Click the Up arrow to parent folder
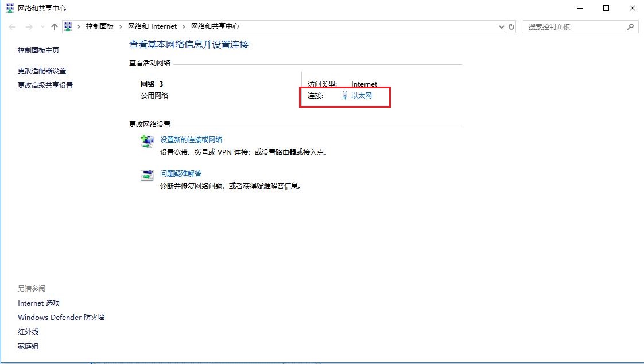The image size is (644, 364). click(55, 27)
